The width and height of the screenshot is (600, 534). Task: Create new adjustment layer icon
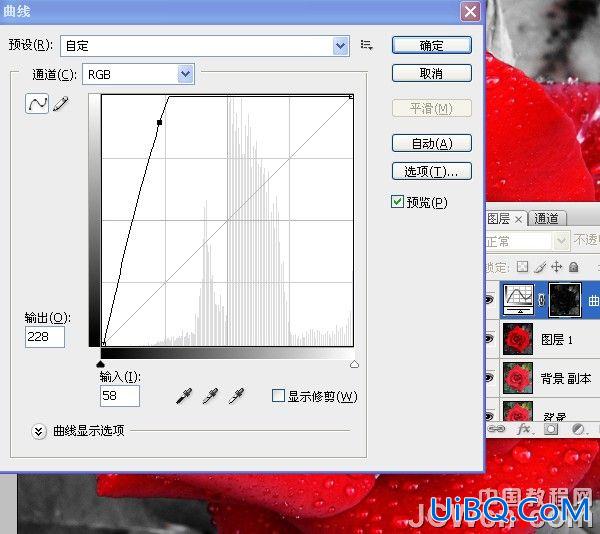click(578, 429)
